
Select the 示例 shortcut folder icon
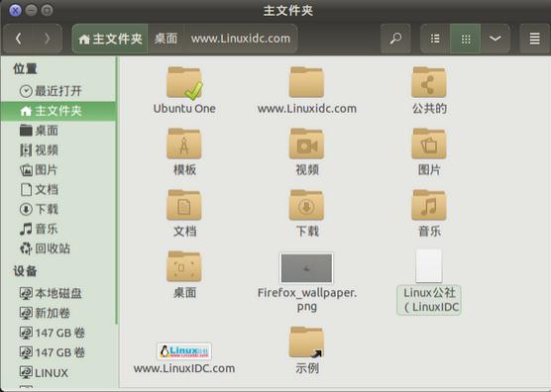pyautogui.click(x=306, y=343)
